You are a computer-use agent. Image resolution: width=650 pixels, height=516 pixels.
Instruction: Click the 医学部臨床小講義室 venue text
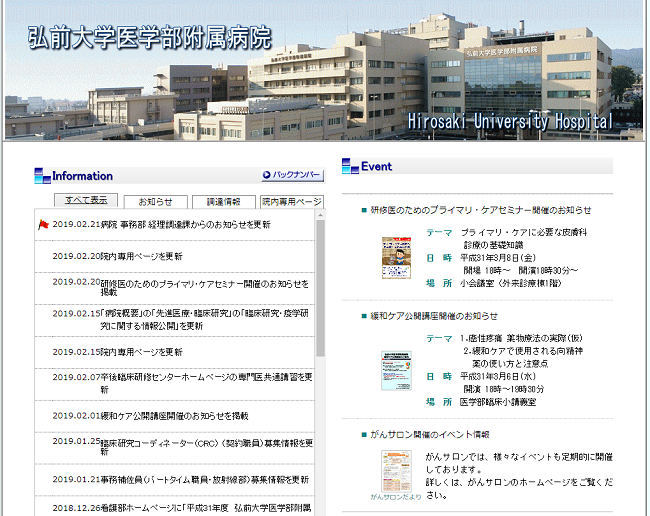498,402
